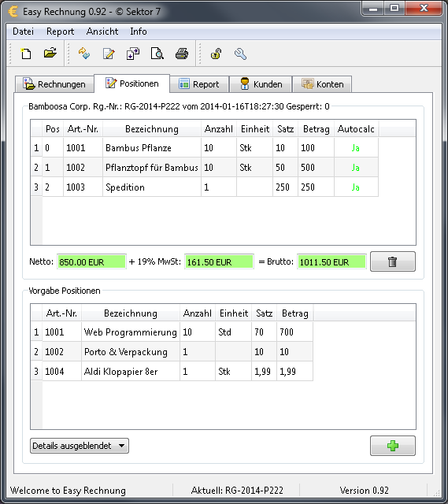Toggle Autocalc 'Ja' for Bambus Pflanze row
Screen dimensions: 448x504
click(356, 148)
